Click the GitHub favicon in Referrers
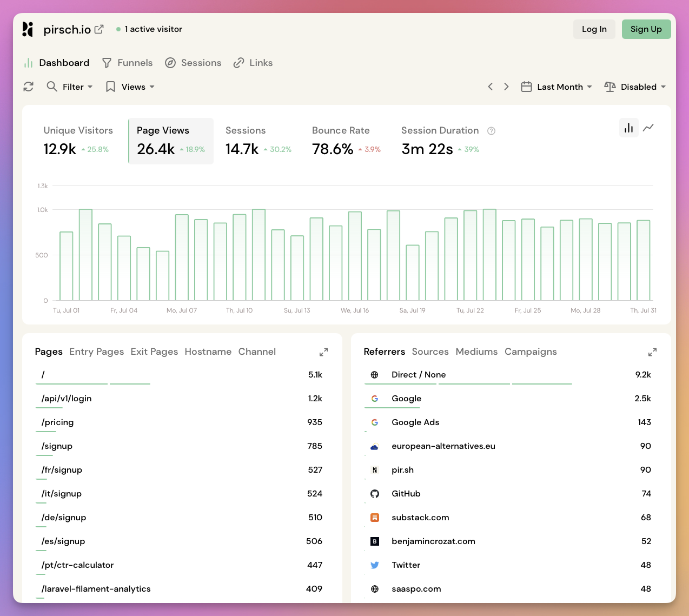The image size is (689, 616). pyautogui.click(x=375, y=493)
